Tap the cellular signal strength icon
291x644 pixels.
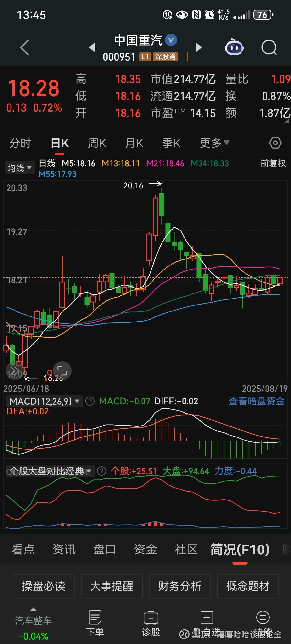241,15
